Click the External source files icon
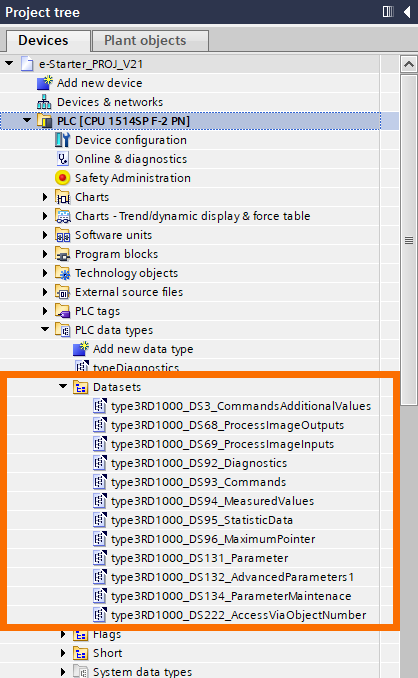Viewport: 418px width, 678px height. 63,292
